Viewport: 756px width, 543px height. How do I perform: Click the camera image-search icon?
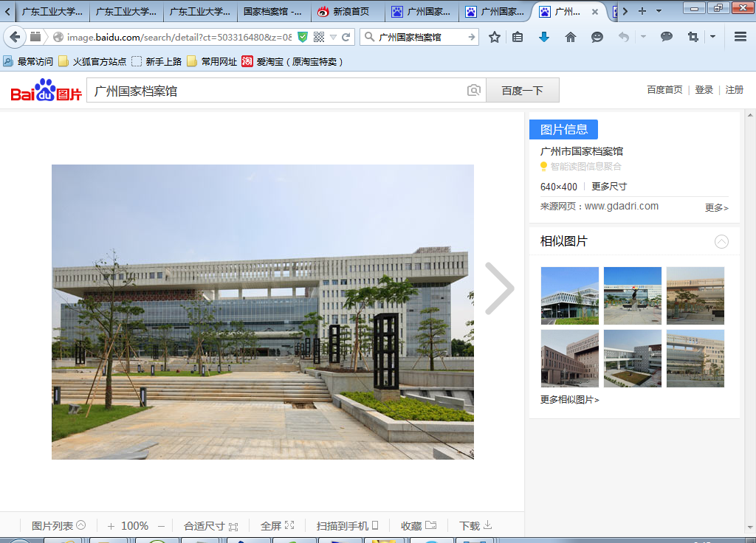click(474, 90)
